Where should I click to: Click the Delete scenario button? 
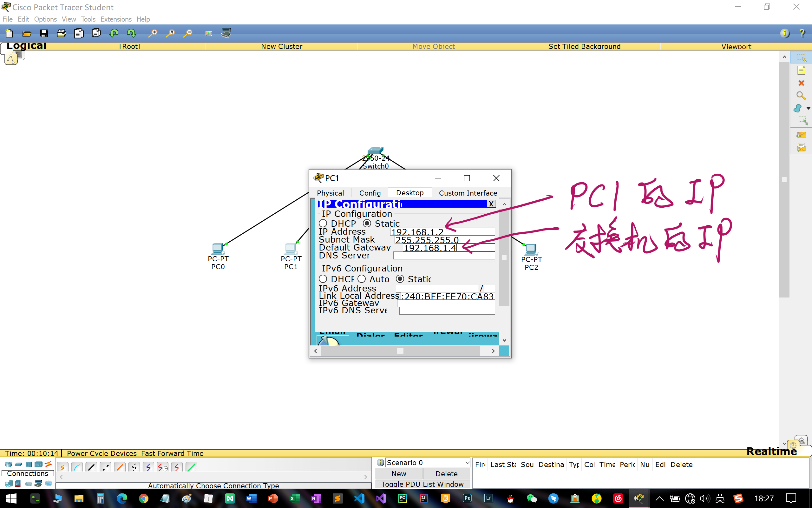[x=446, y=473]
